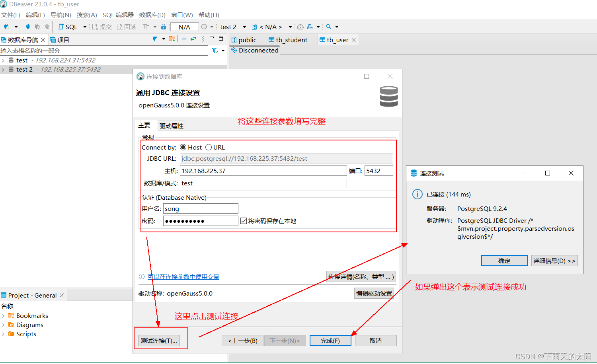Image resolution: width=597 pixels, height=364 pixels.
Task: Open the SQL editor button
Action: click(68, 27)
